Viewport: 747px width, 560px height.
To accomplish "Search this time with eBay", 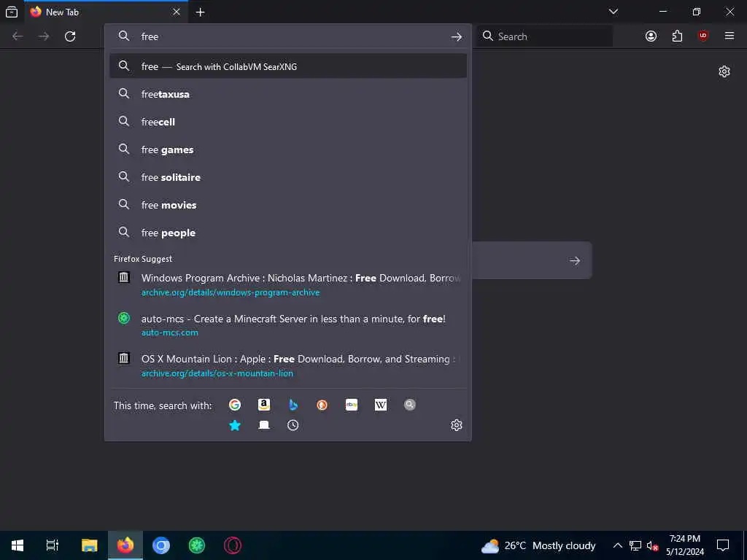I will pyautogui.click(x=352, y=405).
